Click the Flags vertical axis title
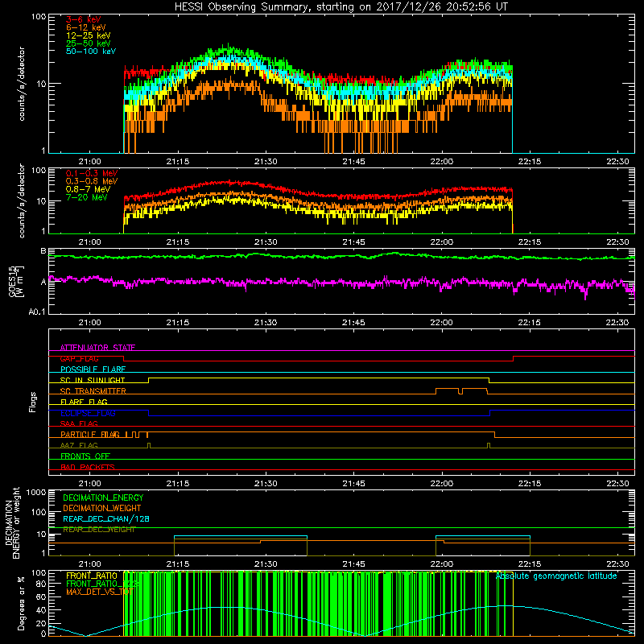The height and width of the screenshot is (644, 644). (x=33, y=402)
